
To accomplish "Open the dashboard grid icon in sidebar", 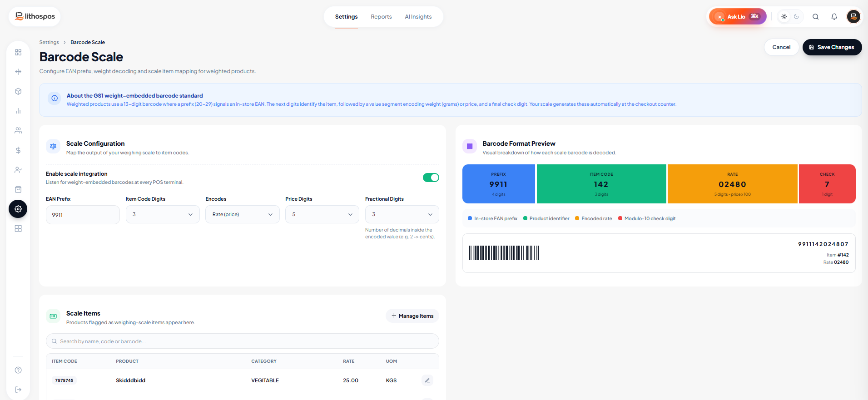I will point(18,52).
